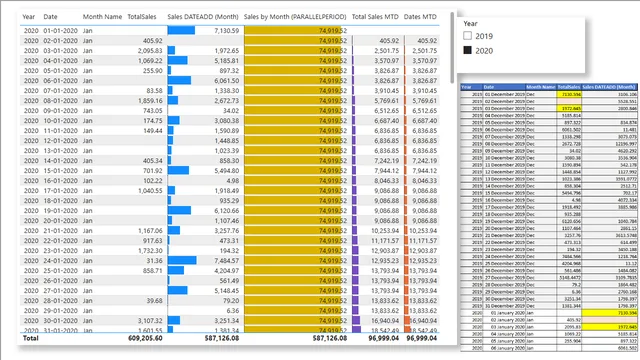
Task: Click TotalSales value 1,859.16
Action: pyautogui.click(x=150, y=101)
